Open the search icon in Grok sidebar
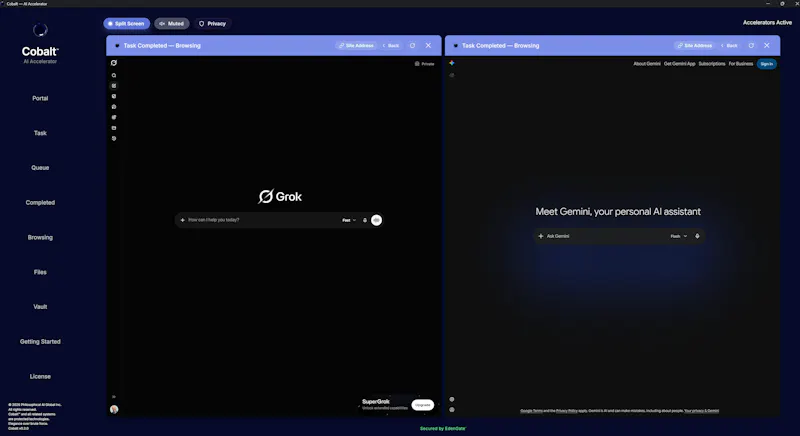This screenshot has width=800, height=436. (114, 75)
